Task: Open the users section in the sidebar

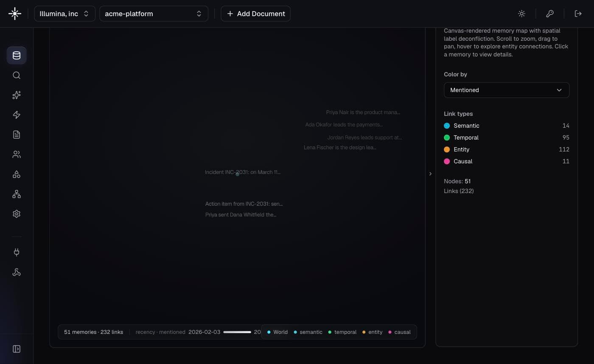Action: point(17,154)
